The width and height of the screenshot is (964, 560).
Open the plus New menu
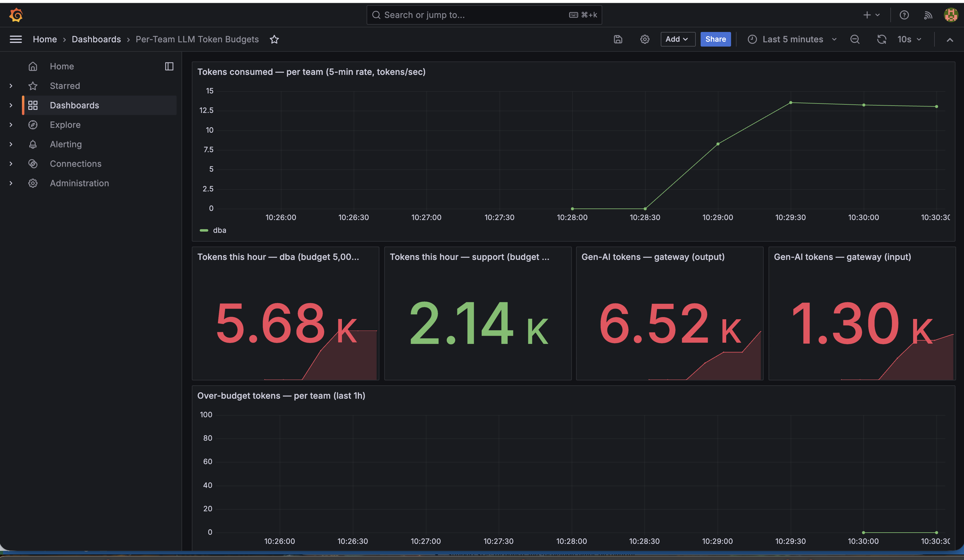click(x=871, y=15)
